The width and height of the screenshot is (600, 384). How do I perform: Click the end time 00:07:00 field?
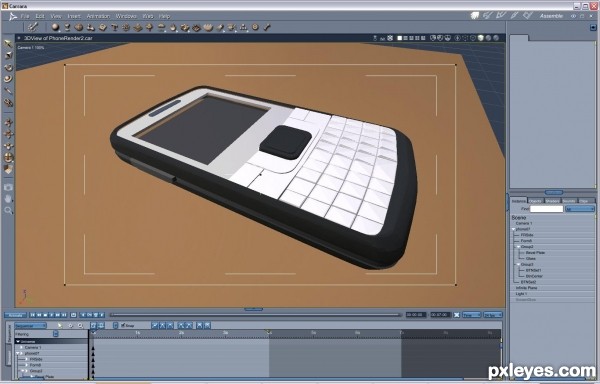tap(440, 315)
